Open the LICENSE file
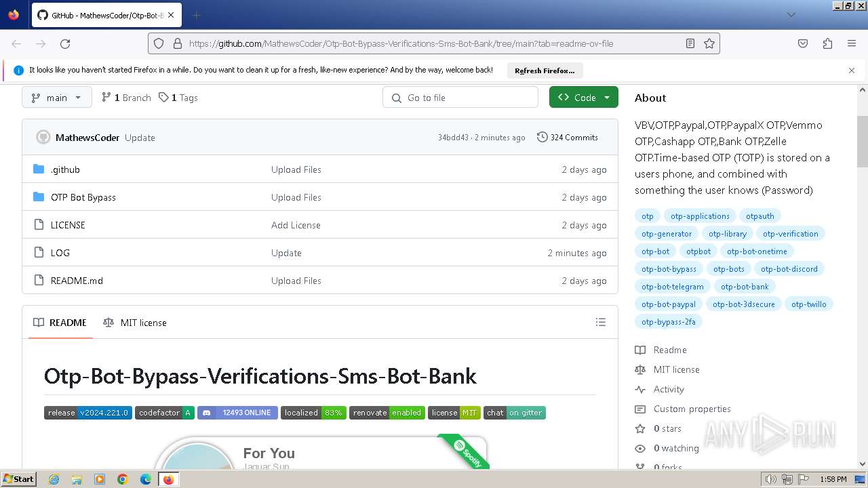Image resolution: width=868 pixels, height=488 pixels. coord(68,225)
